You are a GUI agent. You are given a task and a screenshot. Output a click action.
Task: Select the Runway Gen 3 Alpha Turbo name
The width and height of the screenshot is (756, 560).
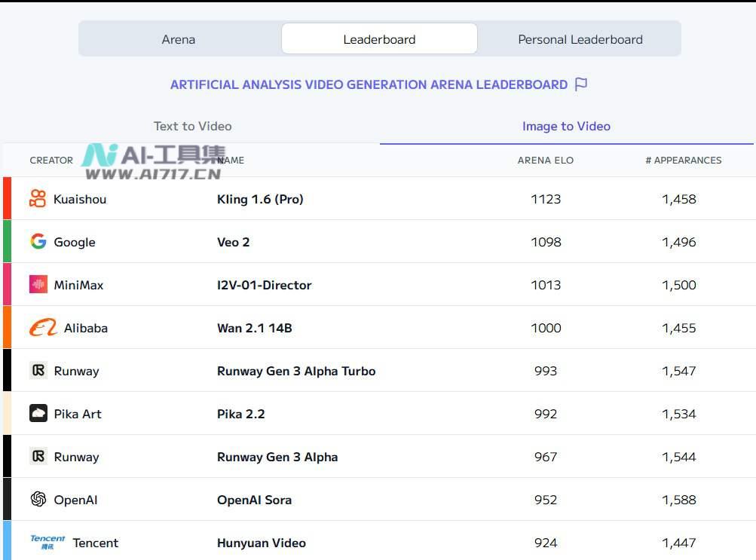(x=296, y=371)
